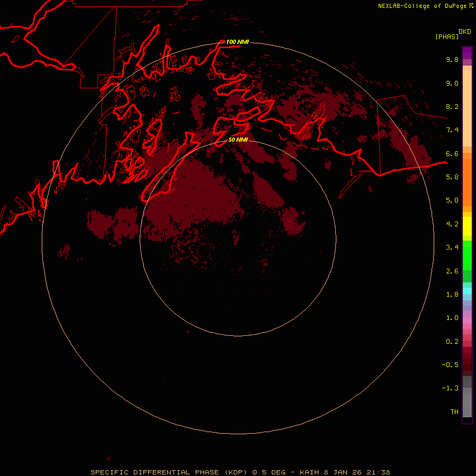This screenshot has width=476, height=476.
Task: Click the 3.4 legend value
Action: pyautogui.click(x=452, y=247)
